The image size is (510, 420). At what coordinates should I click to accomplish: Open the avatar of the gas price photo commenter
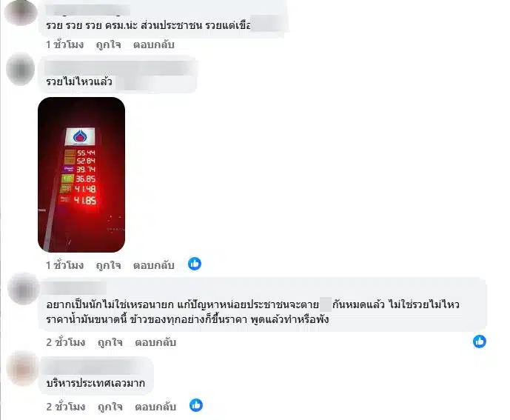[x=21, y=69]
